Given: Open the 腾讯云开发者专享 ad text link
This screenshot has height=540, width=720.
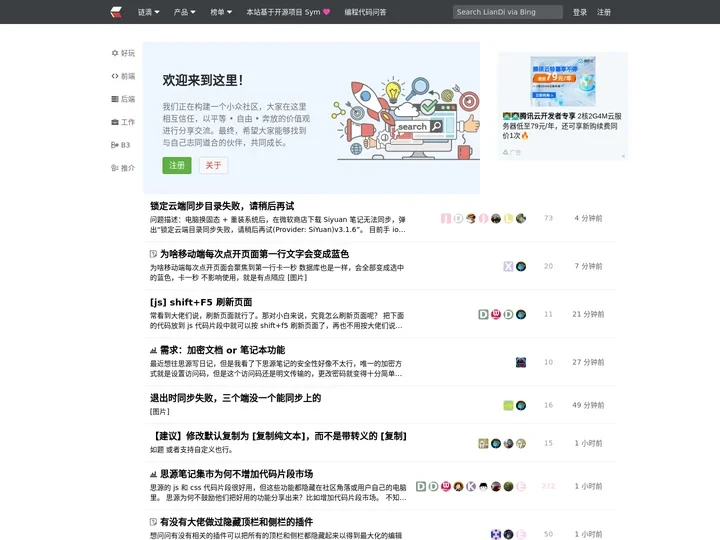Looking at the screenshot, I should pyautogui.click(x=562, y=126).
